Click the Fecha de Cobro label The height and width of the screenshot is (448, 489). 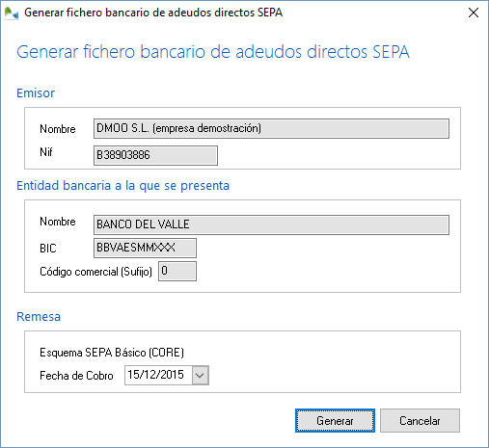(x=76, y=376)
